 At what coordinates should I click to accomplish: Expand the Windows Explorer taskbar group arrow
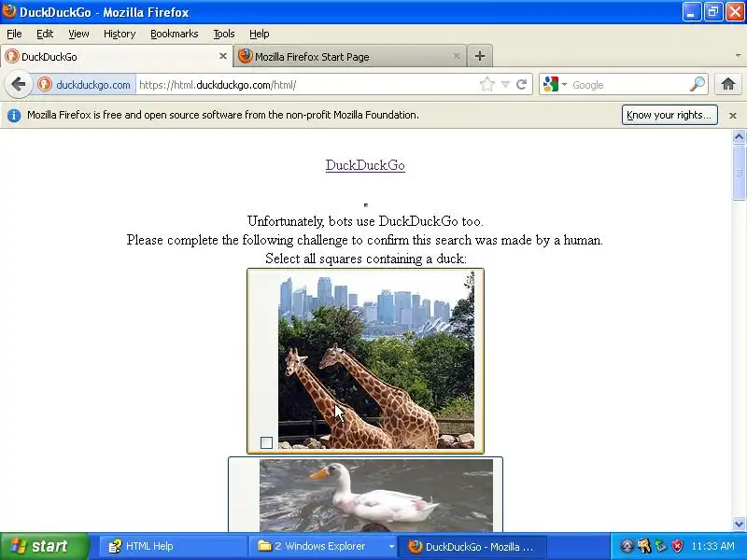pyautogui.click(x=391, y=546)
